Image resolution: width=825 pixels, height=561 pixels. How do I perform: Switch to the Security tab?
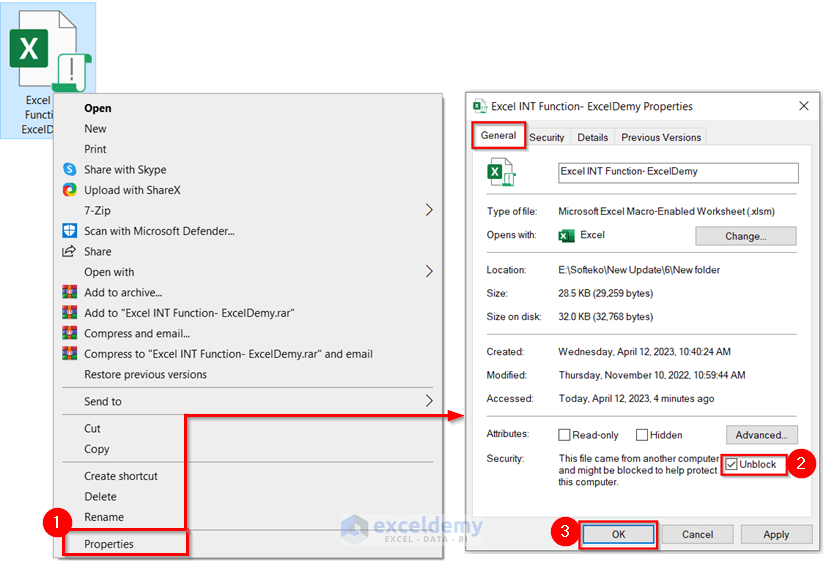click(546, 137)
